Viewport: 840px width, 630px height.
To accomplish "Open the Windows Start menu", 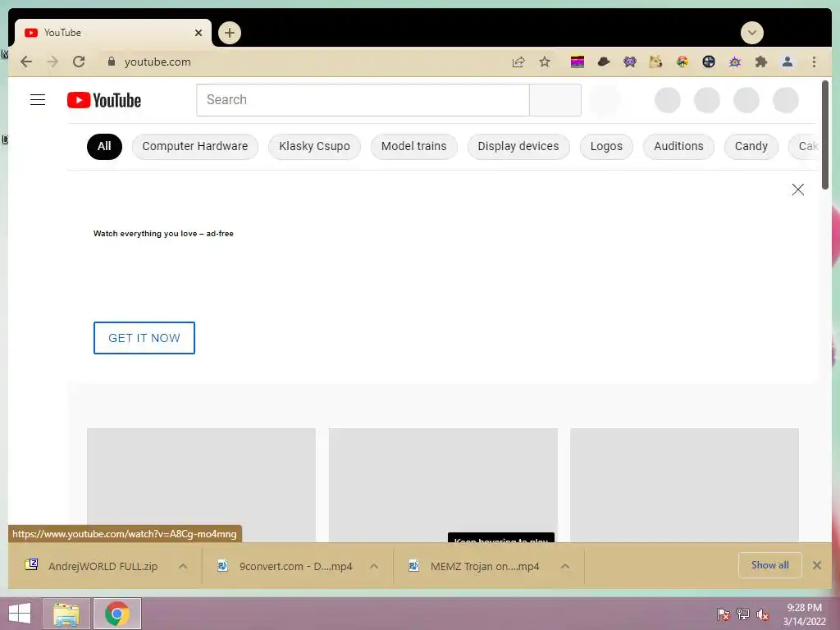I will [20, 614].
